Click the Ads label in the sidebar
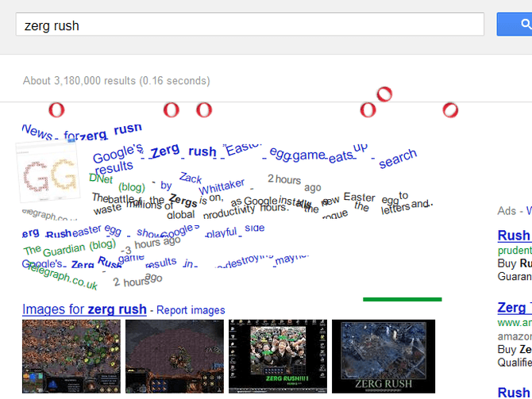Image resolution: width=532 pixels, height=399 pixels. click(x=507, y=211)
